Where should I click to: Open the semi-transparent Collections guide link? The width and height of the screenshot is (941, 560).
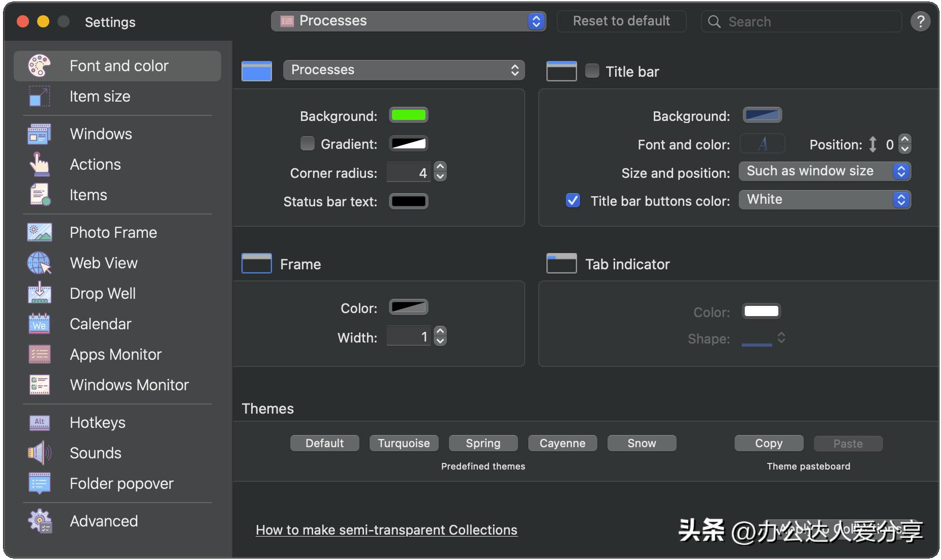[386, 530]
